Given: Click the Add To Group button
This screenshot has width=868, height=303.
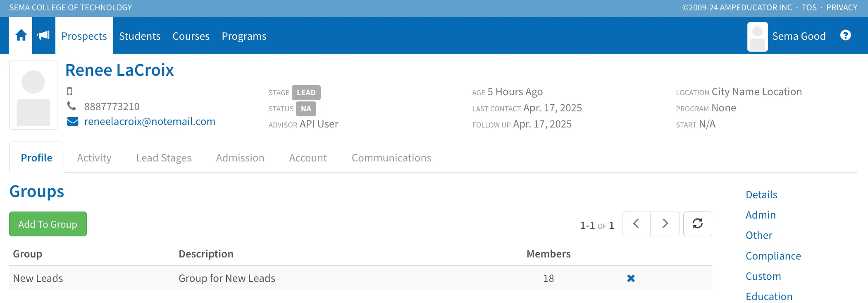Looking at the screenshot, I should click(x=48, y=224).
